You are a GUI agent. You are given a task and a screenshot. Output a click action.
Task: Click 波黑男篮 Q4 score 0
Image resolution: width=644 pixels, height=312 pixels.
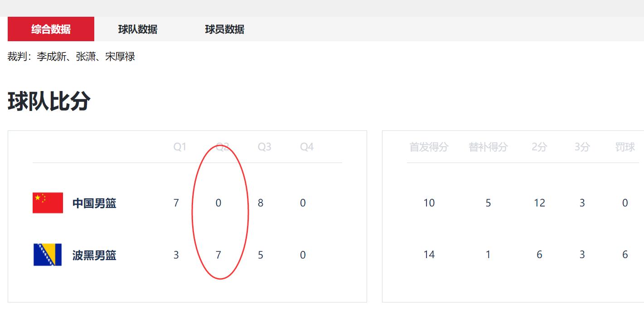point(303,255)
